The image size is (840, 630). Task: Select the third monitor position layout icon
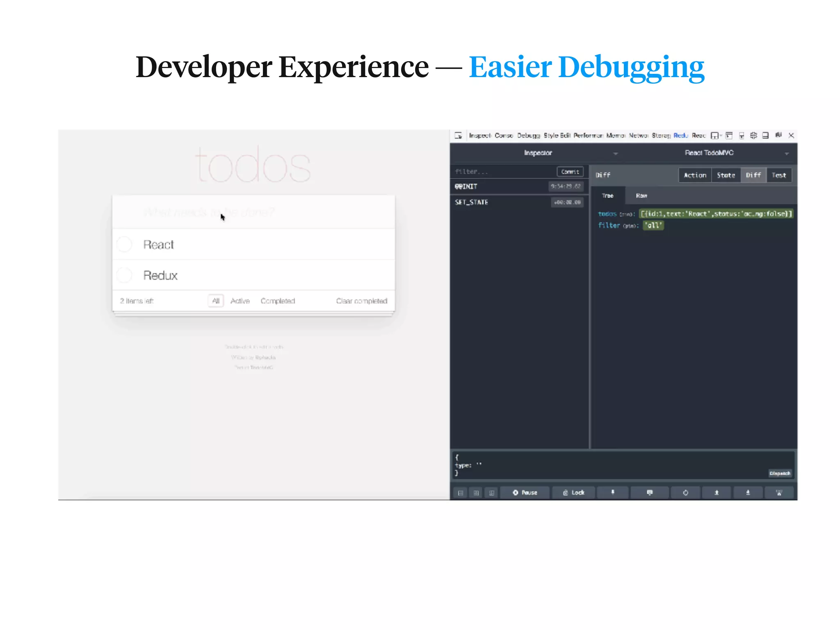point(492,493)
